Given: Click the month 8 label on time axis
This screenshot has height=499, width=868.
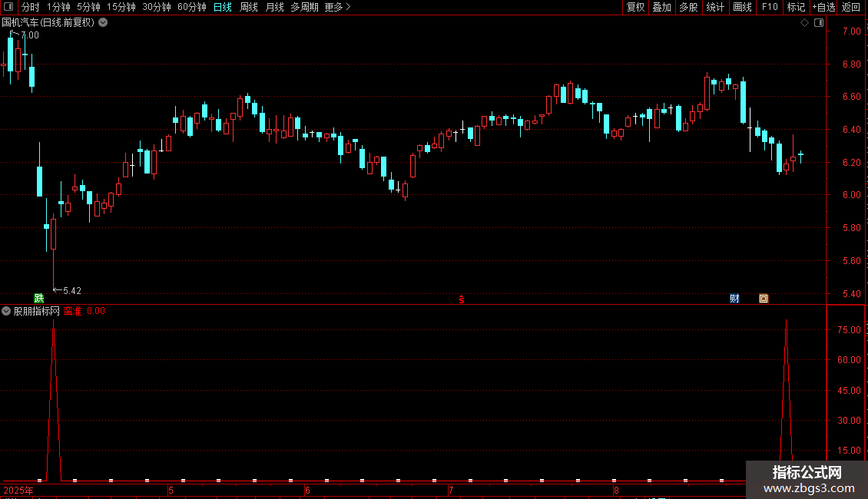Looking at the screenshot, I should click(x=616, y=490).
